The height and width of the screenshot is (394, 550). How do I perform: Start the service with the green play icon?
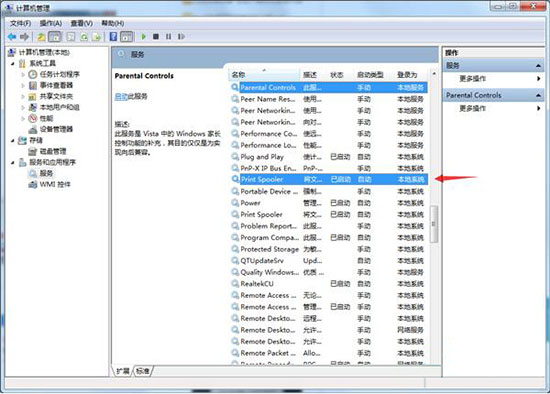click(x=143, y=36)
